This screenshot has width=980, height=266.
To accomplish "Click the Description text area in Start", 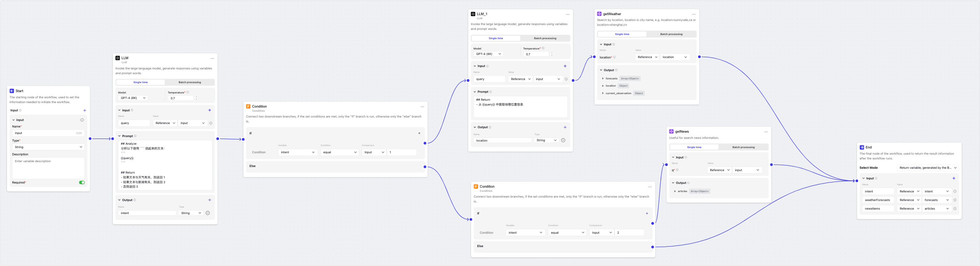I will tap(48, 168).
